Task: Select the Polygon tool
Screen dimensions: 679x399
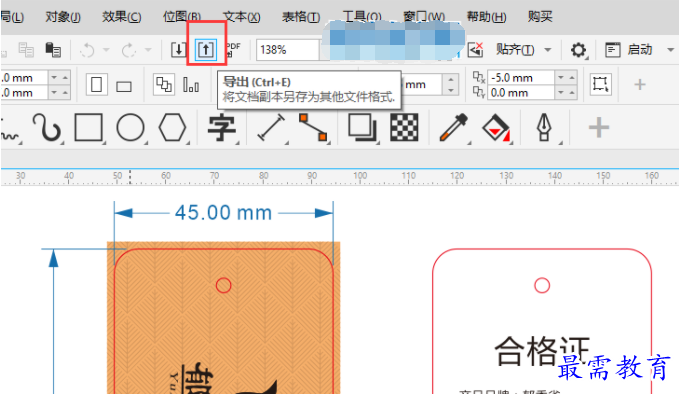Action: pyautogui.click(x=172, y=127)
